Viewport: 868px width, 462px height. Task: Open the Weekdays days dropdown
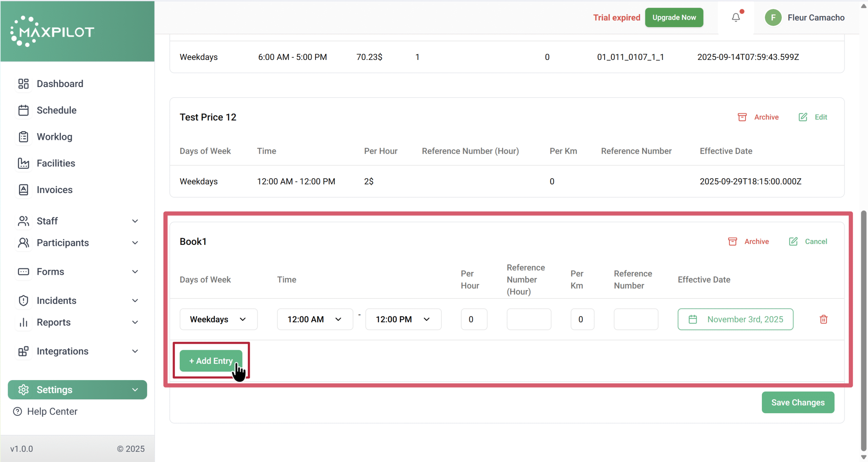click(x=218, y=319)
